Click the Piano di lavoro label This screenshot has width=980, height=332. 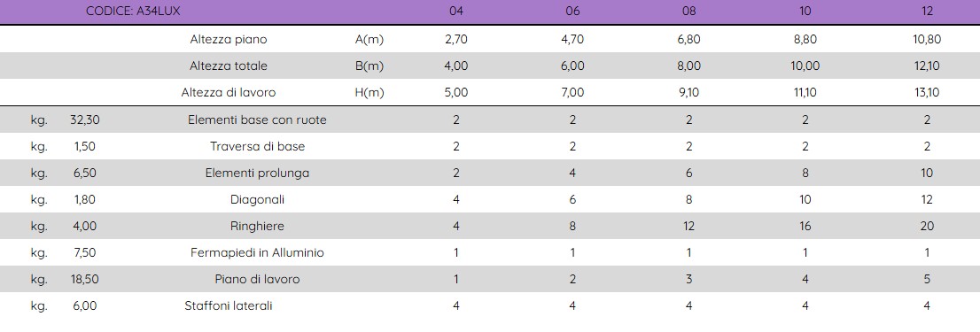point(257,279)
